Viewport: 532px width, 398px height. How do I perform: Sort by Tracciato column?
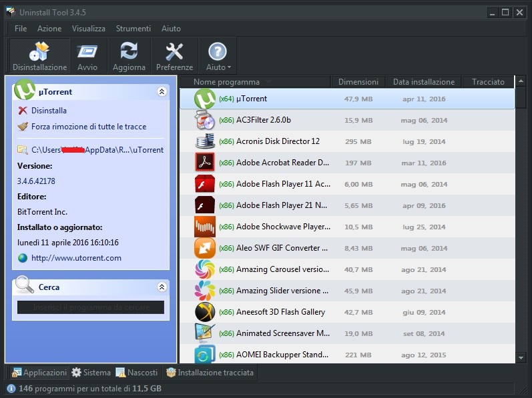(x=488, y=82)
